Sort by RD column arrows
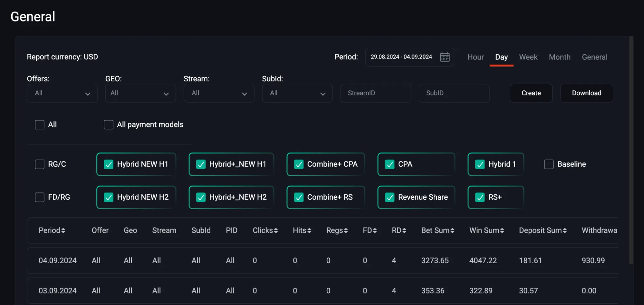This screenshot has height=305, width=644. [x=404, y=230]
